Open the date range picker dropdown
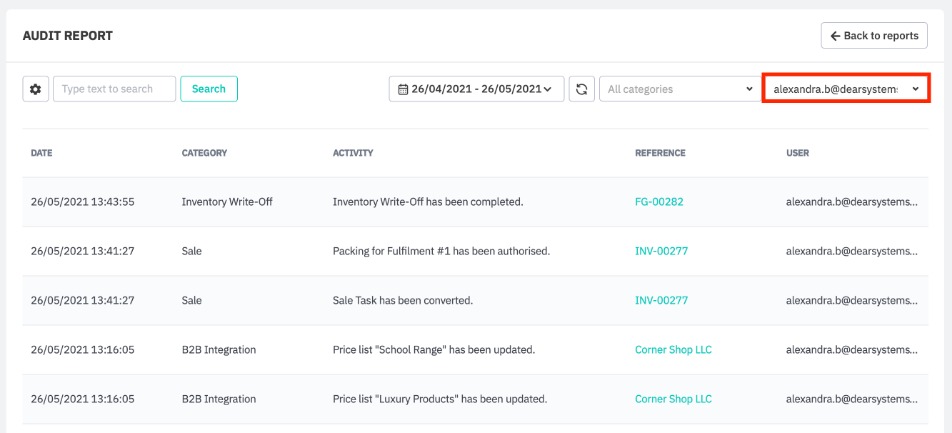Screen dimensions: 952x433 pyautogui.click(x=476, y=89)
